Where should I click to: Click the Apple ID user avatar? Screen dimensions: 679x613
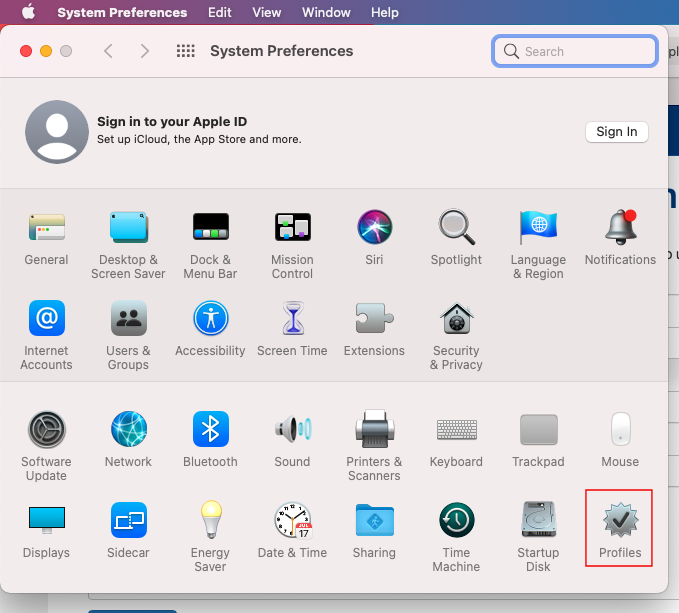(57, 132)
